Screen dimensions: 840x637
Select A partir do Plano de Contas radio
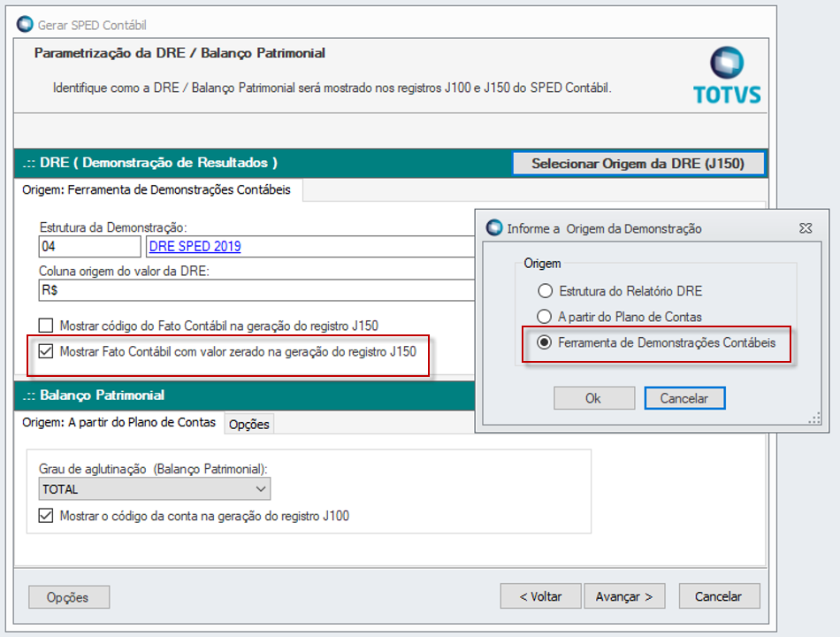[545, 317]
